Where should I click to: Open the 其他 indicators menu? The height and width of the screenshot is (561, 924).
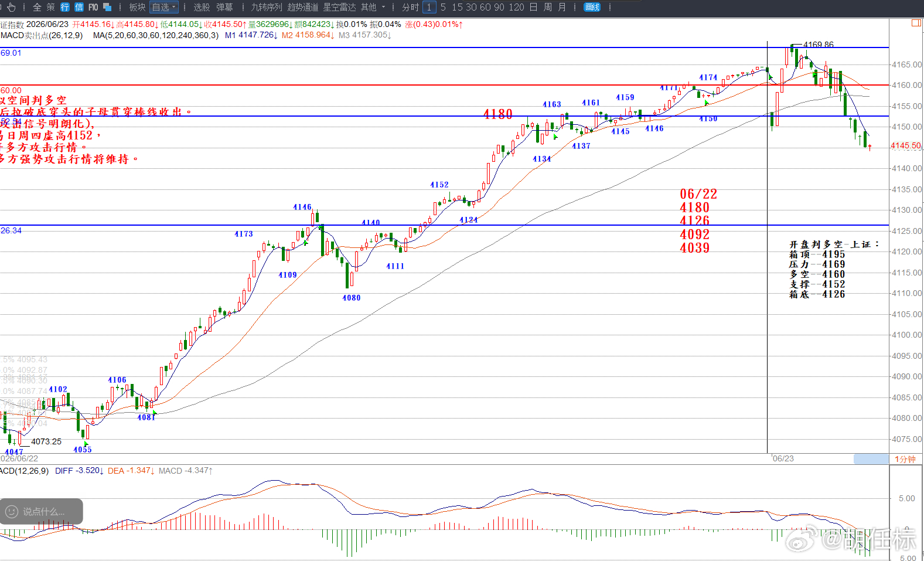pyautogui.click(x=369, y=7)
